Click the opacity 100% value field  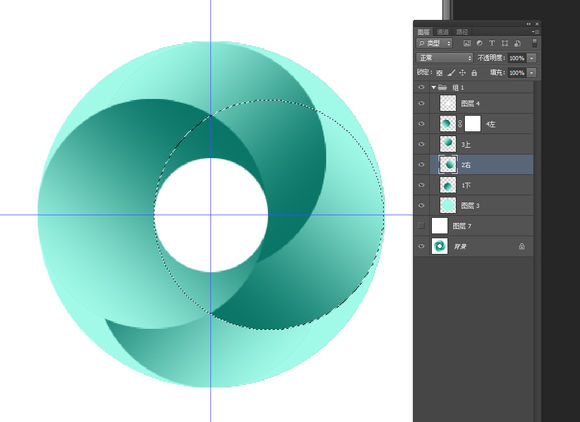point(517,58)
